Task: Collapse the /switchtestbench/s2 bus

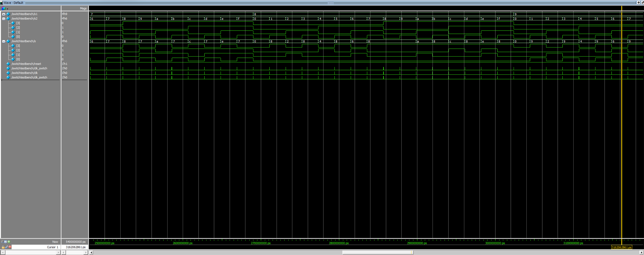Action: (4, 18)
